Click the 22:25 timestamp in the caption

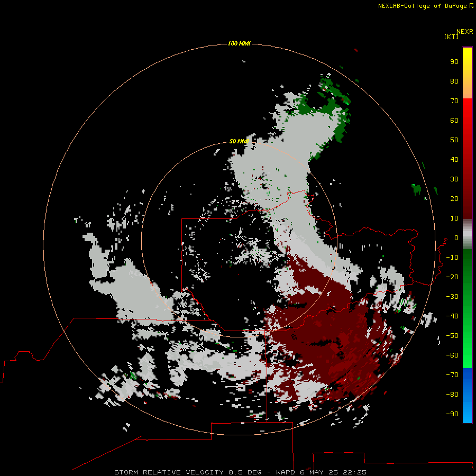tap(354, 472)
